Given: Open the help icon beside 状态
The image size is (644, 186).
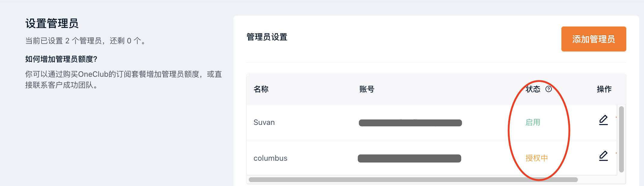Looking at the screenshot, I should click(x=548, y=89).
